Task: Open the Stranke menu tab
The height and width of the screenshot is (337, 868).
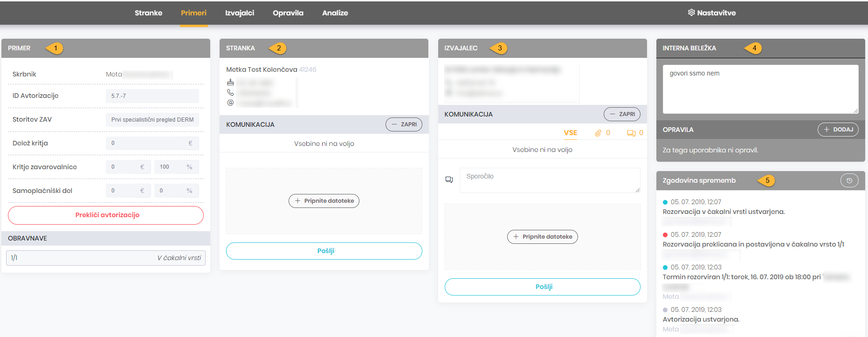Action: (x=148, y=13)
